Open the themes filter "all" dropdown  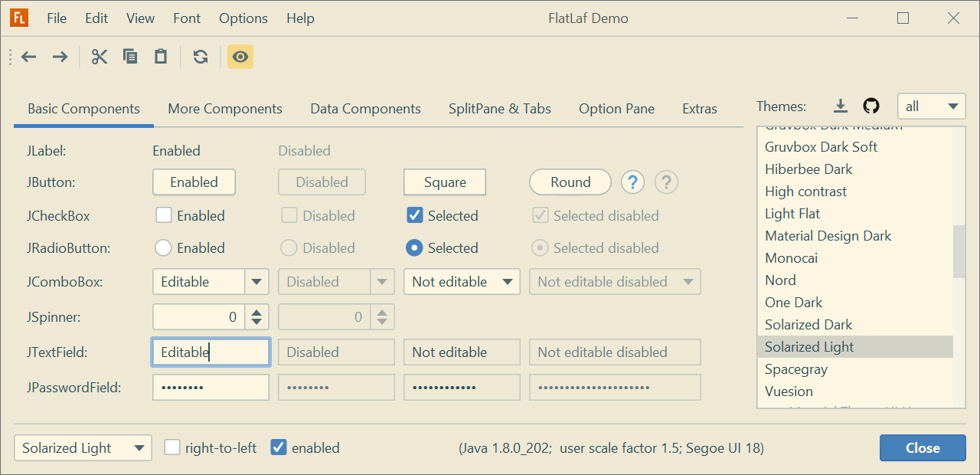click(x=931, y=106)
